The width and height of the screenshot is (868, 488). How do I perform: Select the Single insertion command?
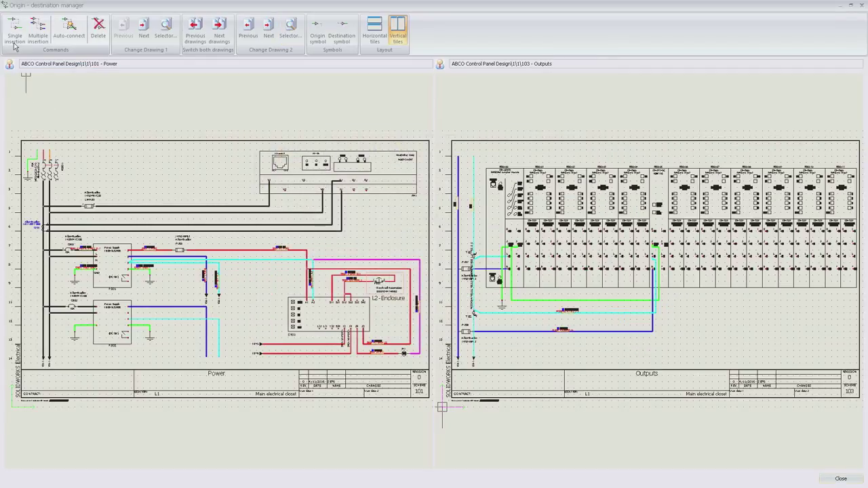pyautogui.click(x=15, y=30)
